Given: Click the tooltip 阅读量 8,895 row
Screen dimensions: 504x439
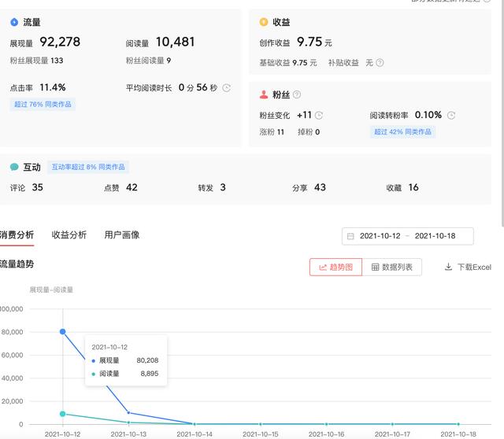Looking at the screenshot, I should coord(125,374).
